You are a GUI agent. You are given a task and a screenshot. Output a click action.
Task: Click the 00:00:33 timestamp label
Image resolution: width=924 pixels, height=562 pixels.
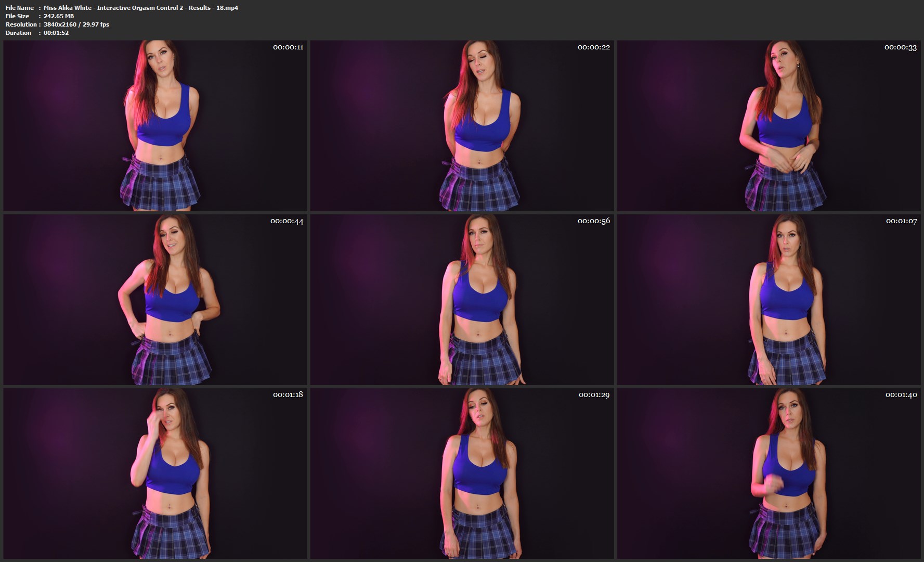click(900, 47)
